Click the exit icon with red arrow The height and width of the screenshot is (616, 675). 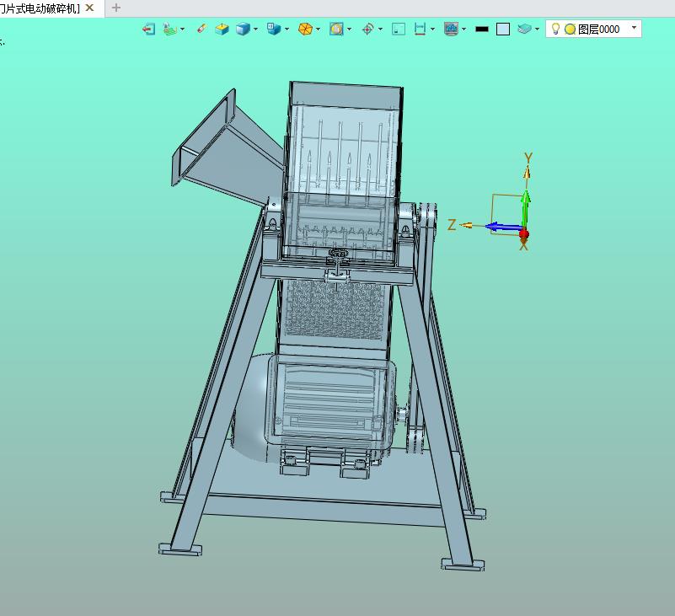[x=148, y=29]
